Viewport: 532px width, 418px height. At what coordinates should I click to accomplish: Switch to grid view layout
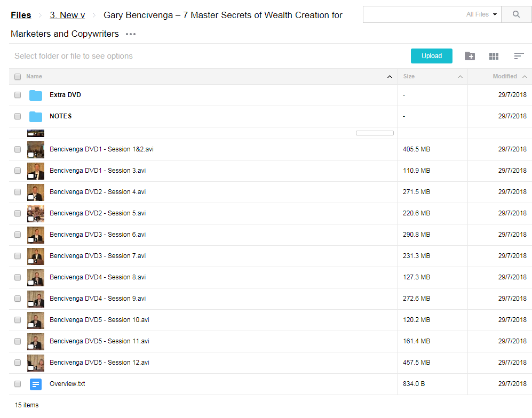pos(494,56)
